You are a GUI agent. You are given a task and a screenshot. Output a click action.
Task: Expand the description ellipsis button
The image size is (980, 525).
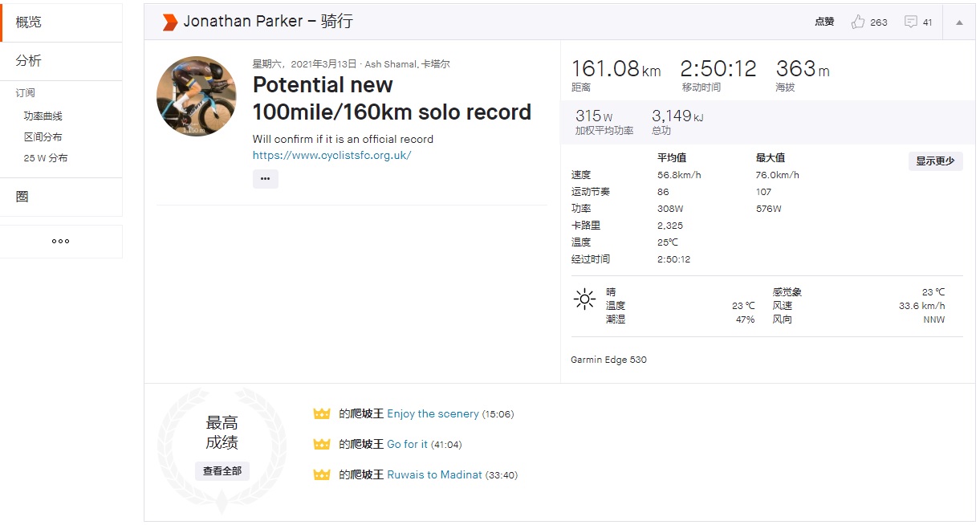265,179
